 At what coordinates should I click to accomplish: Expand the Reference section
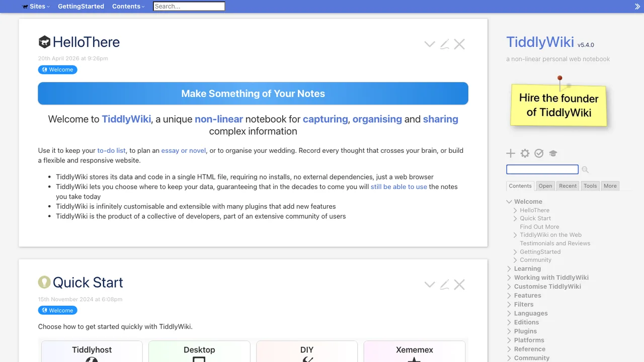click(509, 349)
